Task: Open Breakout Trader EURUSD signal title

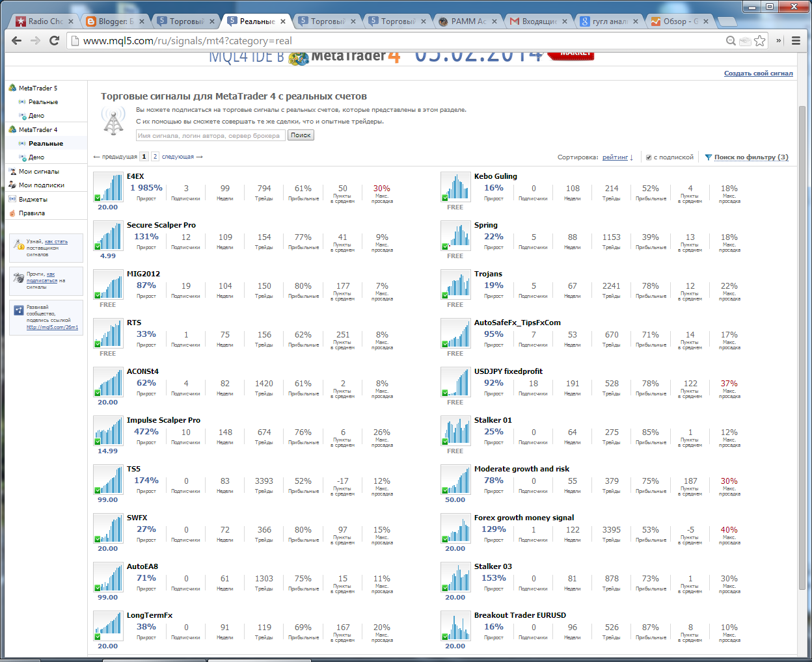Action: point(520,615)
